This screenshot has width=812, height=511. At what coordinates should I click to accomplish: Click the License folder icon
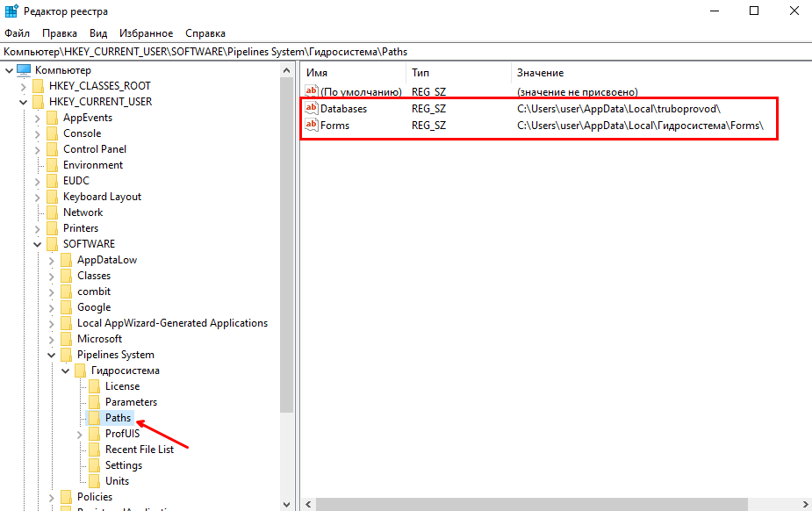point(94,386)
